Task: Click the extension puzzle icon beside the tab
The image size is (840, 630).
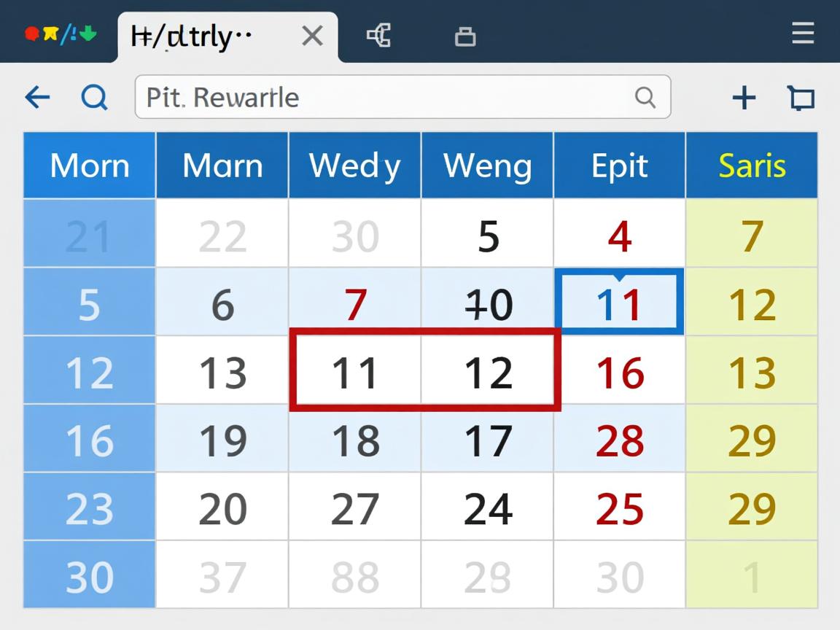Action: [379, 34]
